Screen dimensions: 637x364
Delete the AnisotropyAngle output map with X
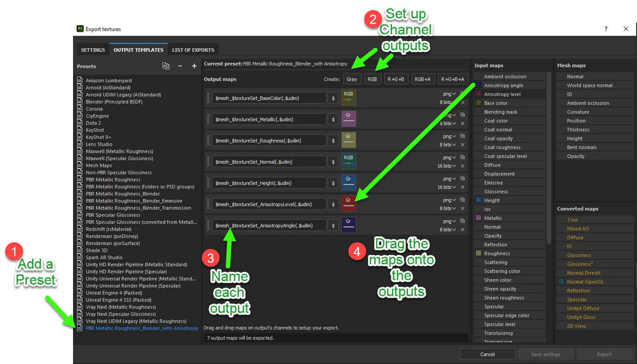pos(463,230)
